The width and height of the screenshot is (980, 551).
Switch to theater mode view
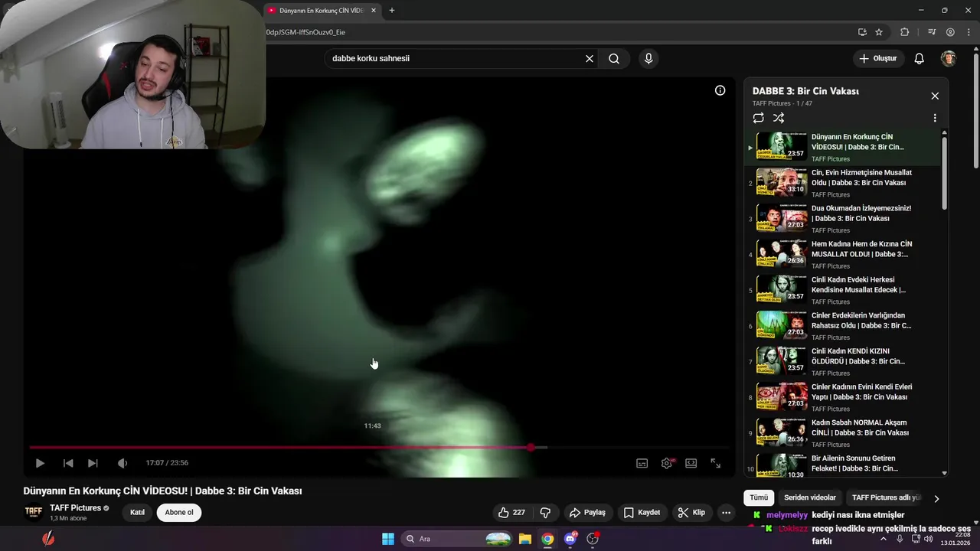click(x=691, y=463)
